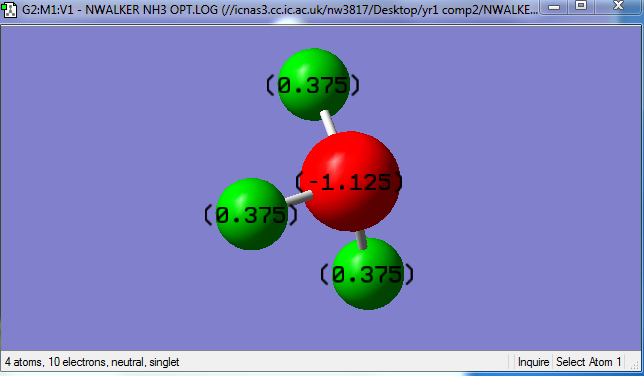Click the window title 'NWALKER NH3 OPT.LOG'

(x=152, y=10)
